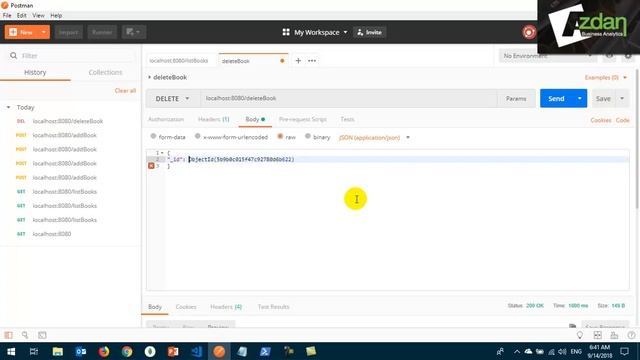Click the volume icon in system tray
Image resolution: width=640 pixels, height=360 pixels.
(562, 351)
